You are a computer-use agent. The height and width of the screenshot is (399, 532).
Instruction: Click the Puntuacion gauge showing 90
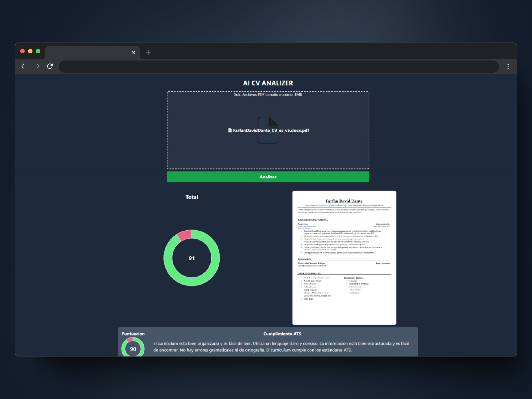(133, 349)
